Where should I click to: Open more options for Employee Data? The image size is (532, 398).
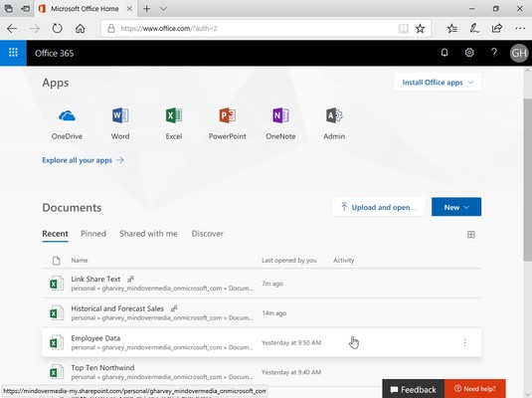point(464,342)
